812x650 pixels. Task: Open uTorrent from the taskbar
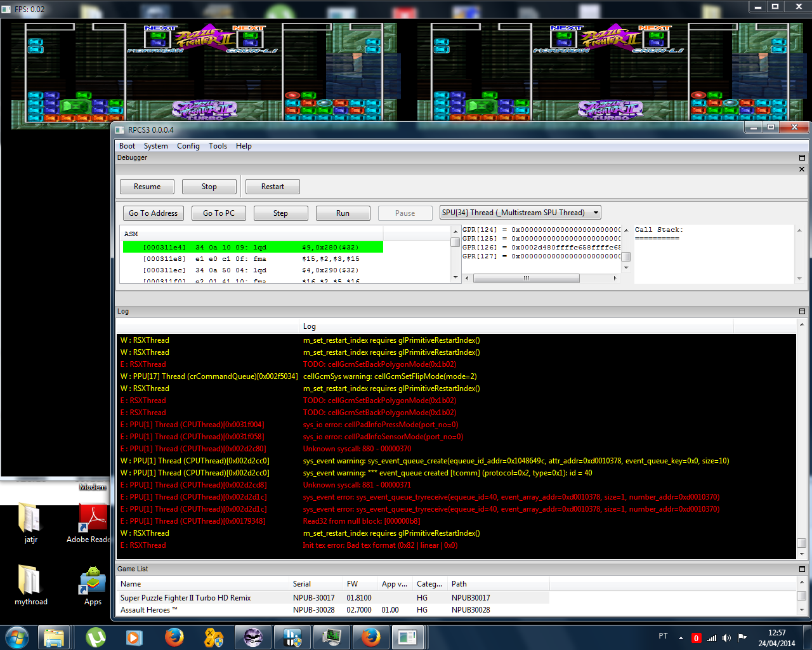pos(96,637)
